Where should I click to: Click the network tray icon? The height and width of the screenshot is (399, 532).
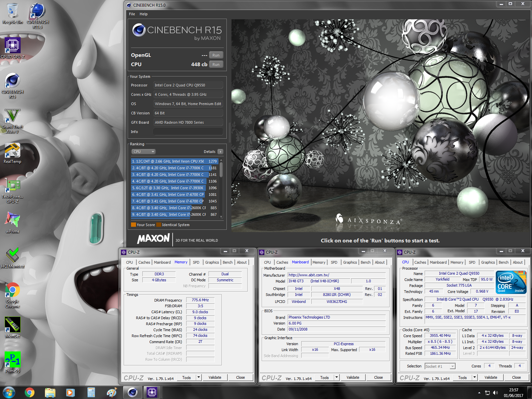tap(487, 393)
